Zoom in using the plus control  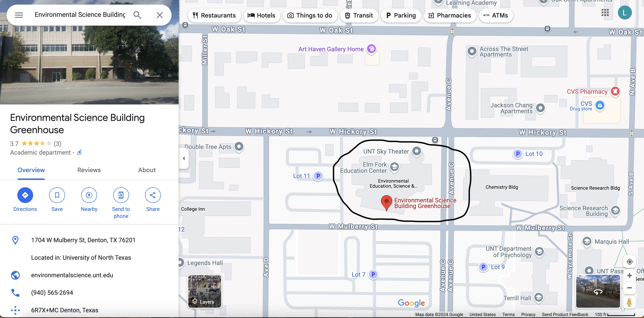[630, 275]
